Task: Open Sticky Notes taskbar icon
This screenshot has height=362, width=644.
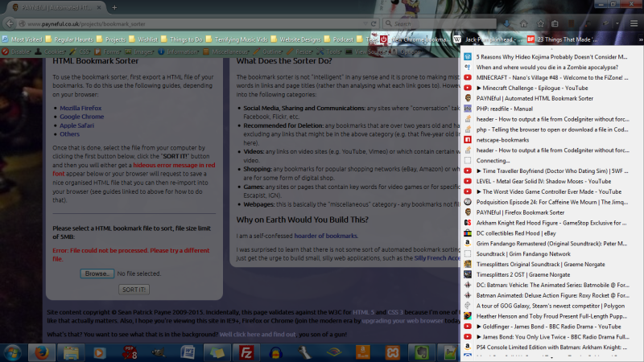Action: click(x=217, y=352)
